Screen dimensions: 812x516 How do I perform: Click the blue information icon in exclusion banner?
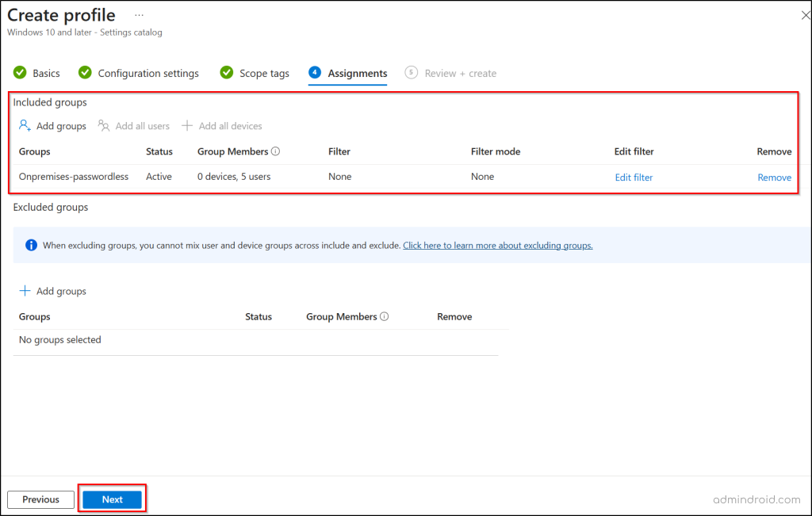click(31, 246)
